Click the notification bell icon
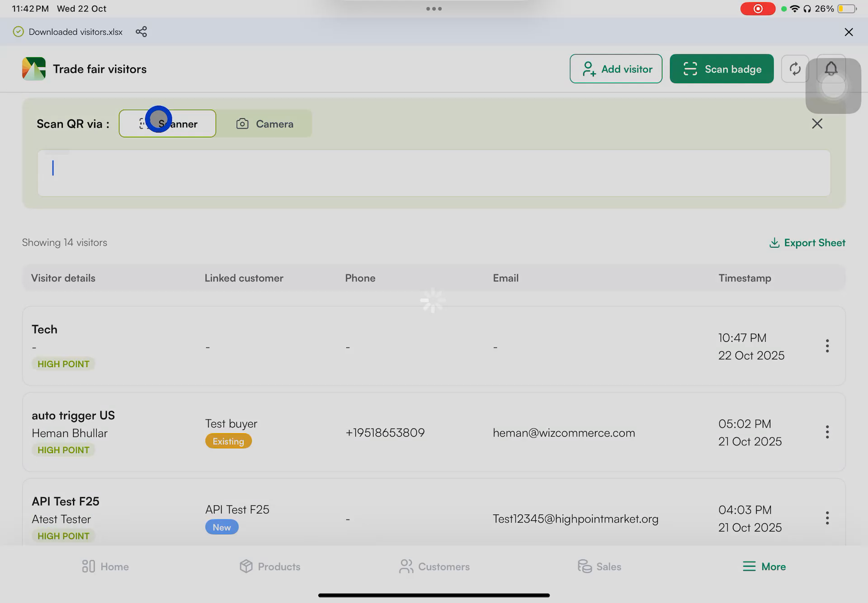The width and height of the screenshot is (868, 603). tap(831, 69)
